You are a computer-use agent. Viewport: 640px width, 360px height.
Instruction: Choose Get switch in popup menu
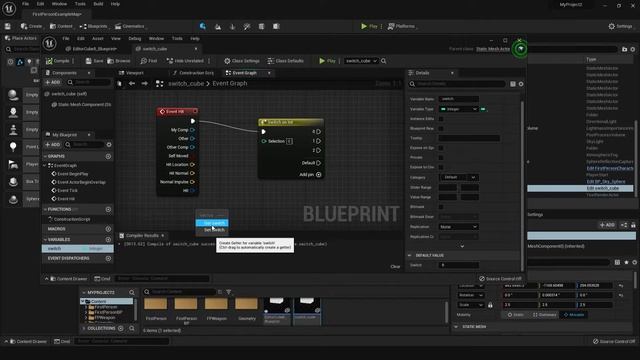pos(212,223)
